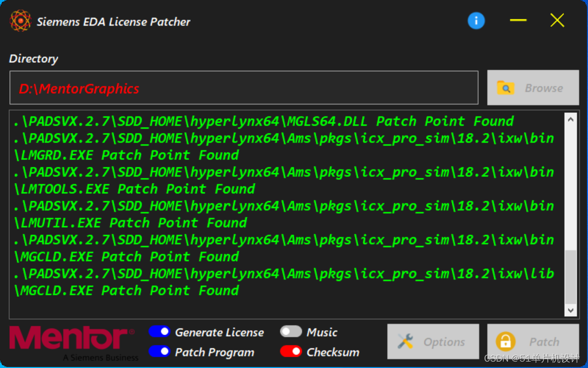Minimize the License Patcher window
The height and width of the screenshot is (368, 588).
coord(518,20)
